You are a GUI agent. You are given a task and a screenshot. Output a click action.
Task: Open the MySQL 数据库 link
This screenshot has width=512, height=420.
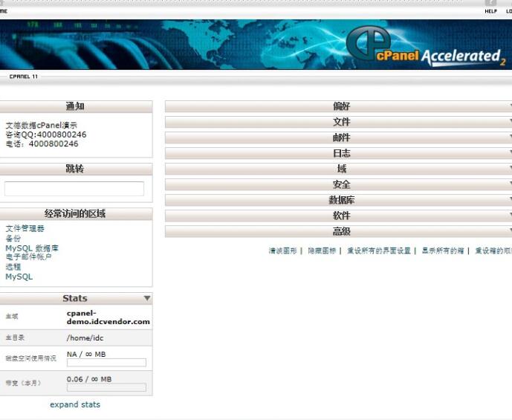click(32, 248)
